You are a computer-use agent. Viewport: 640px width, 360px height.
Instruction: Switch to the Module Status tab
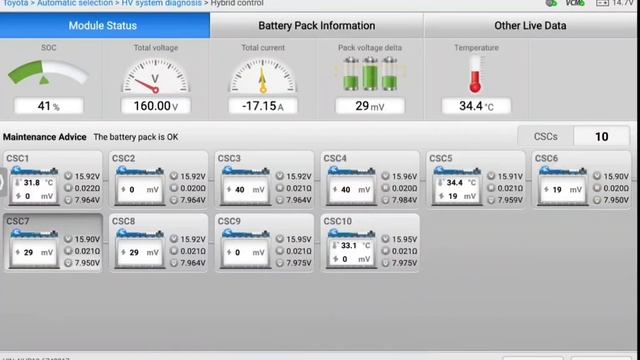coord(105,25)
